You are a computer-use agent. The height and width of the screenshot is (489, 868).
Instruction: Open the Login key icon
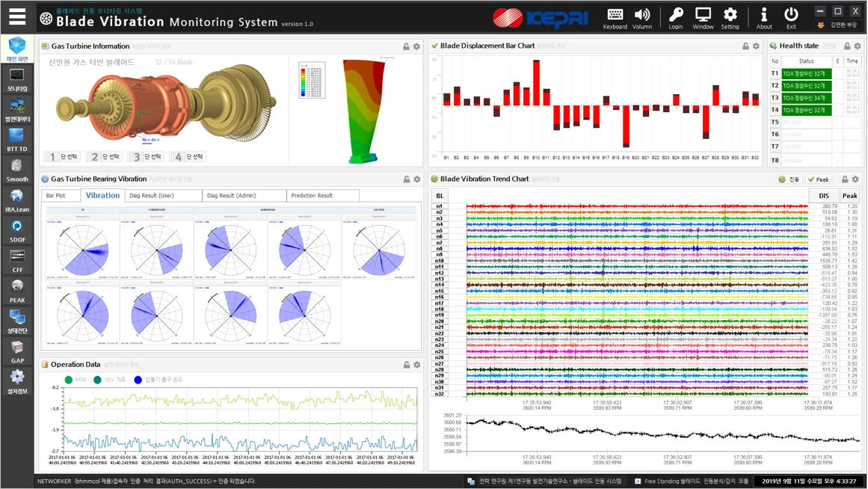[x=675, y=18]
